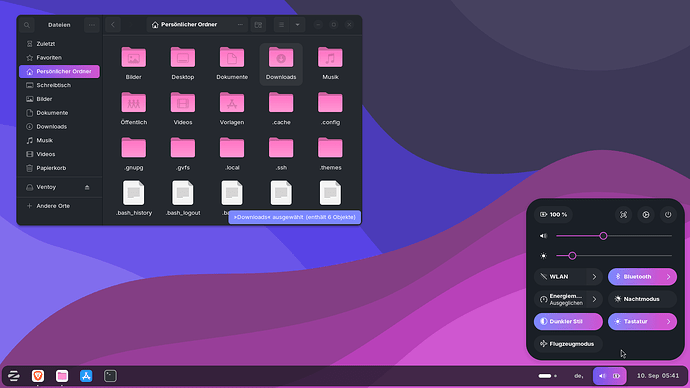
Task: Open the Dateien sidebar menu button
Action: 92,25
